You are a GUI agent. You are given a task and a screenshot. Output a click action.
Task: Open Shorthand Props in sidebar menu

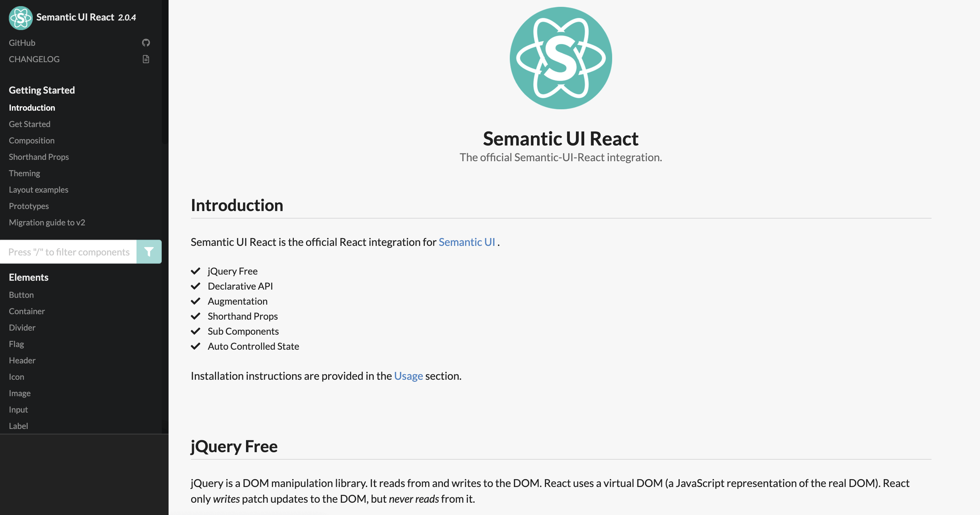[x=39, y=157]
